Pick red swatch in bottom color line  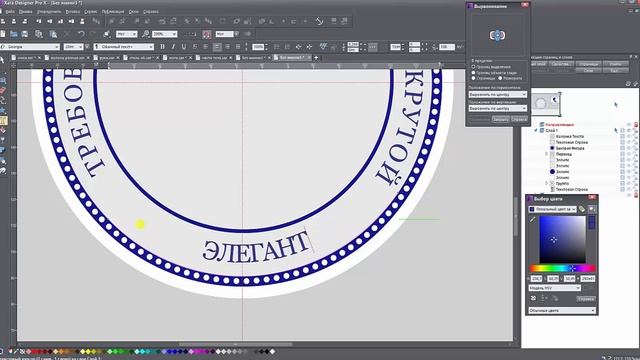coord(35,351)
